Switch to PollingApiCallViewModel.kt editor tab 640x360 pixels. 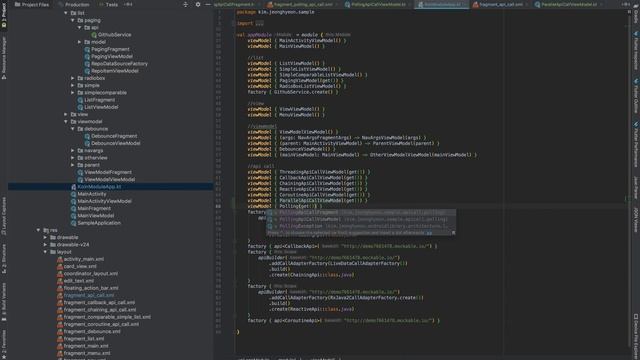click(x=376, y=4)
